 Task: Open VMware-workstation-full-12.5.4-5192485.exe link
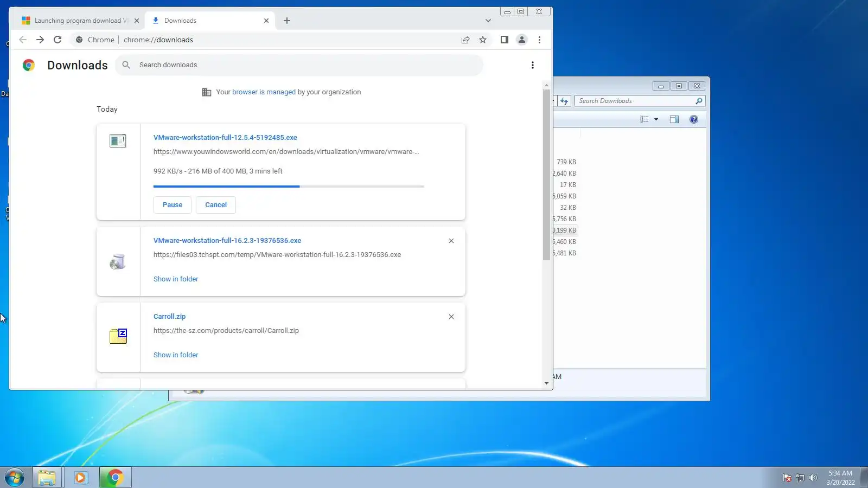click(x=225, y=138)
